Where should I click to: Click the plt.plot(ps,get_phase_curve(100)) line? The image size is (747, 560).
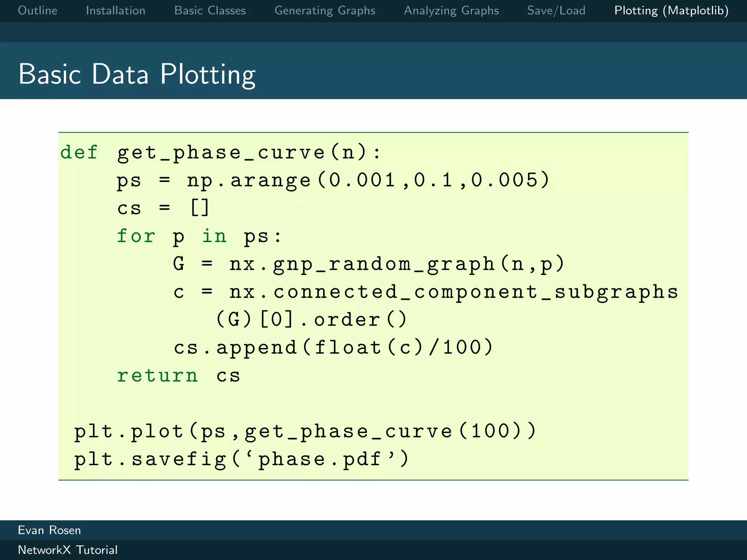pos(305,432)
